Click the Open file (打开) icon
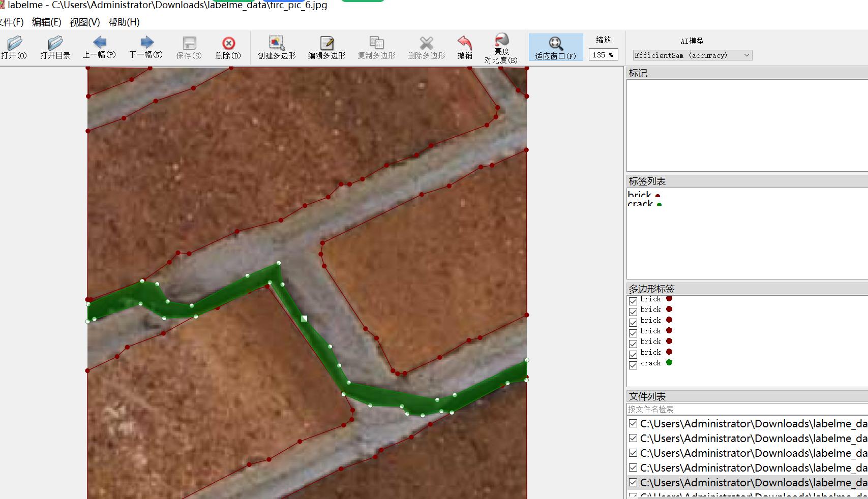Viewport: 868px width, 499px height. [15, 43]
